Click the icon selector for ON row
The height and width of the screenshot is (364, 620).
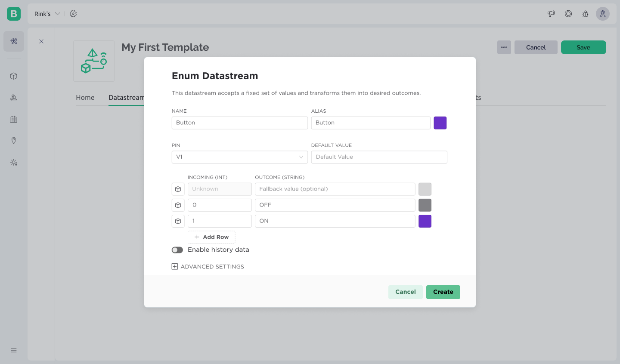pos(178,221)
